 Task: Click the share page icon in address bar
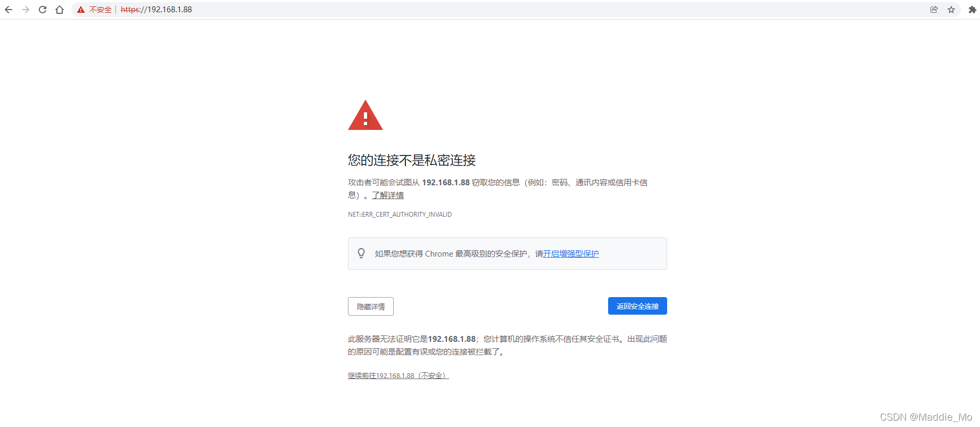(934, 10)
